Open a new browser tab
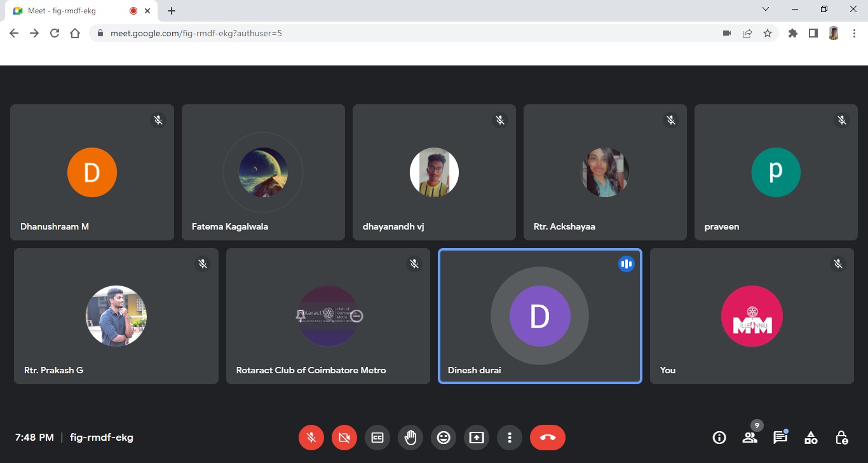Screen dimensions: 868x463 [x=172, y=11]
